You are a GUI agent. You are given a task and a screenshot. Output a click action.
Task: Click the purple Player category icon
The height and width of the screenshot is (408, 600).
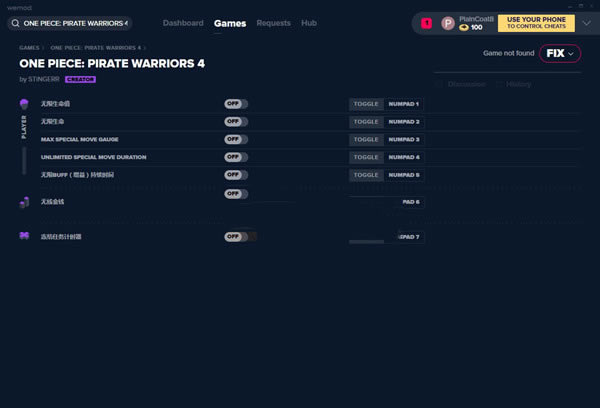(24, 104)
